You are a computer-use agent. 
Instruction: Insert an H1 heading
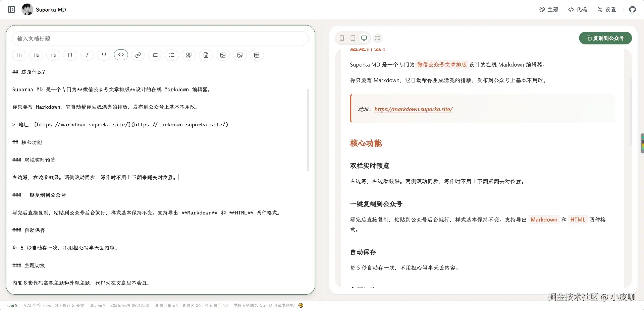19,55
